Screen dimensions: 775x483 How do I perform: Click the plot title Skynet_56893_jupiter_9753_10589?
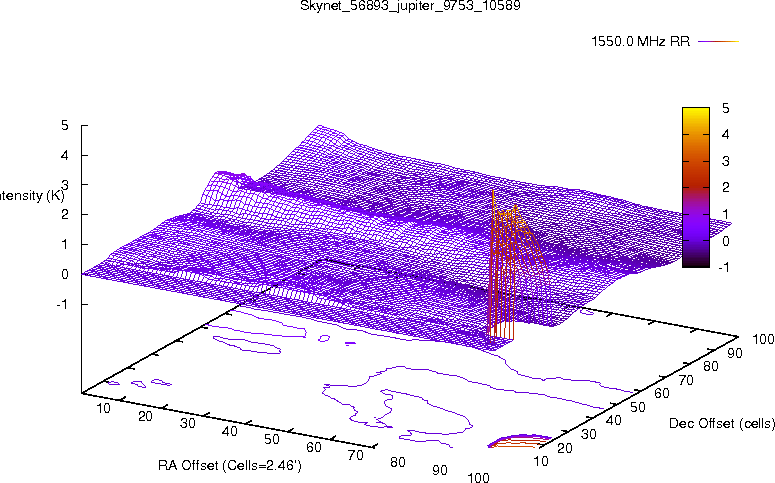coord(410,6)
